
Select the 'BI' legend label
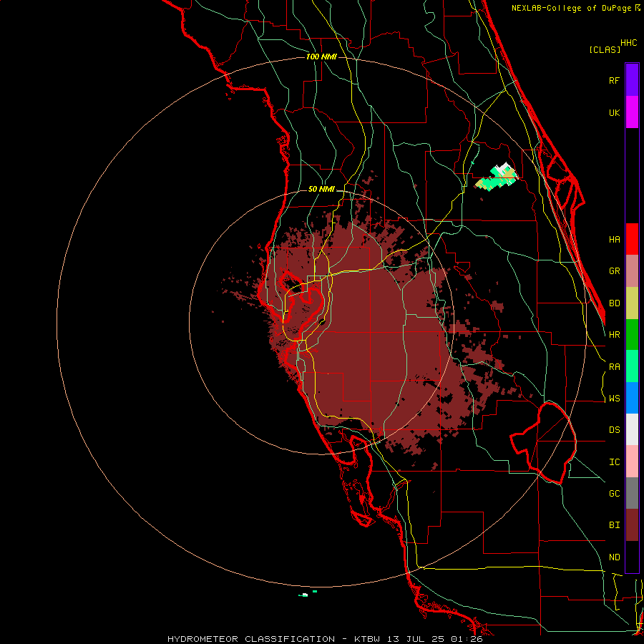[x=614, y=525]
